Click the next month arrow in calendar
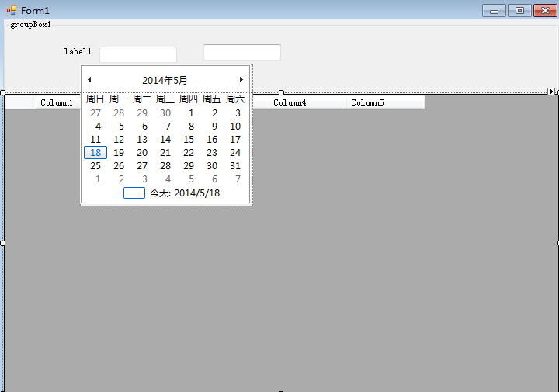The width and height of the screenshot is (559, 392). [241, 79]
